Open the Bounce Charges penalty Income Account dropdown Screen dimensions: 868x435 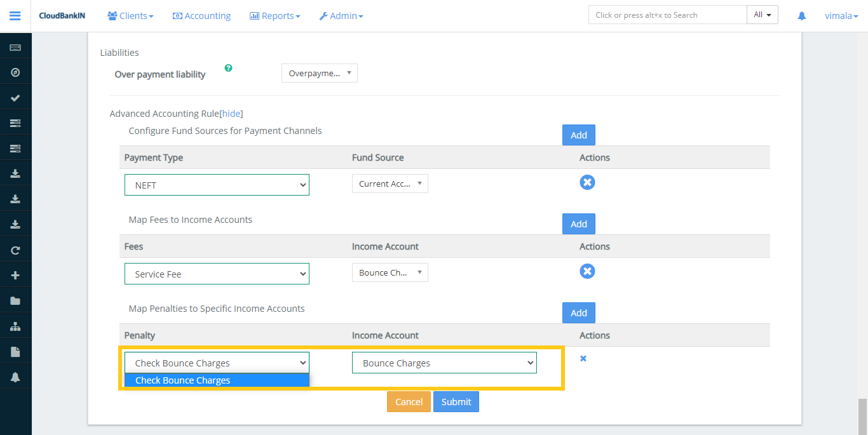click(444, 363)
